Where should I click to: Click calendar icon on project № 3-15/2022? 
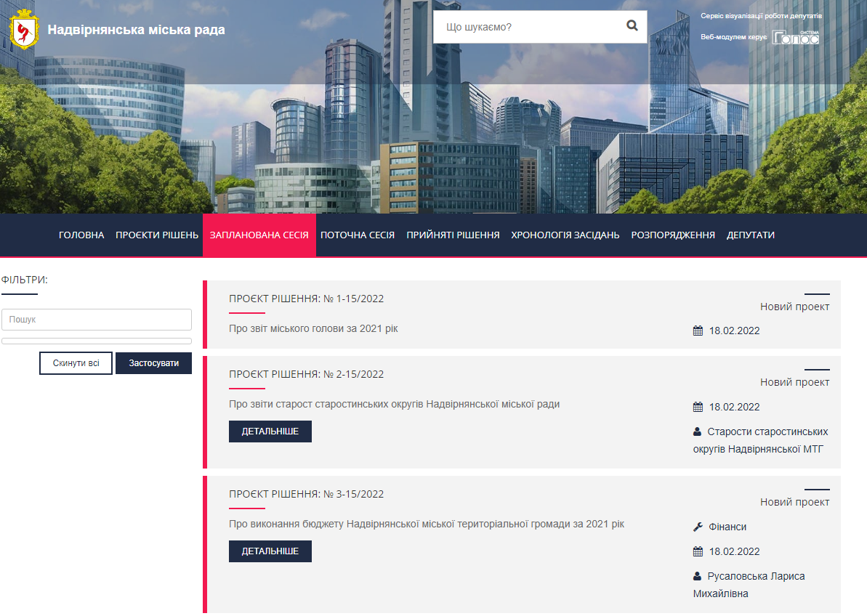click(x=698, y=552)
